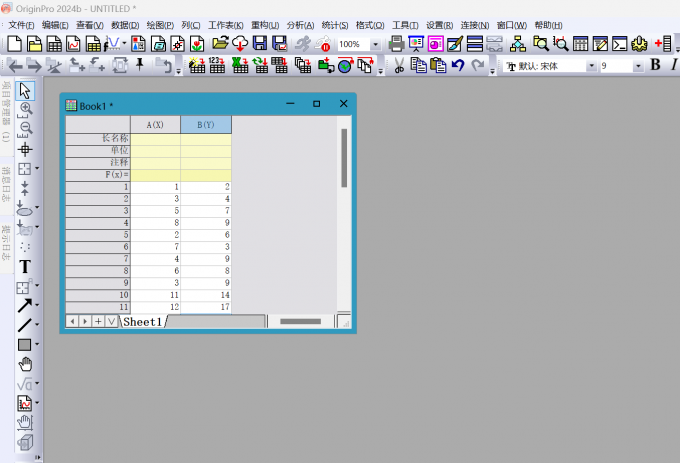The width and height of the screenshot is (680, 463).
Task: Toggle Italic text formatting
Action: (673, 65)
